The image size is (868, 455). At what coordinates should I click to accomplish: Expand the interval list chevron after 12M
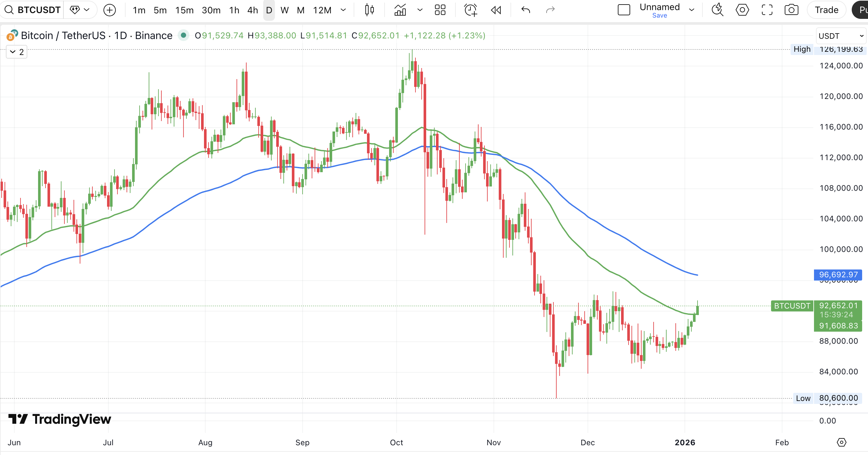[x=343, y=10]
